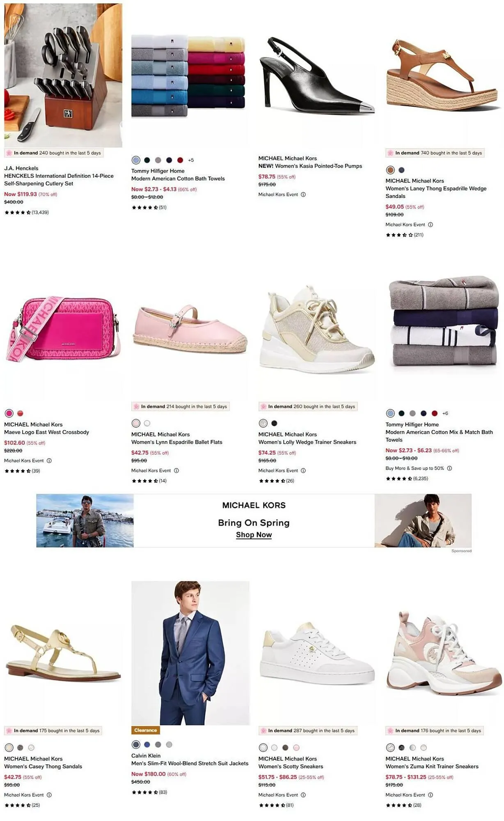Expand +6 more colors for Mix & Match Towels
Viewport: 504px width, 821px height.
tap(445, 413)
